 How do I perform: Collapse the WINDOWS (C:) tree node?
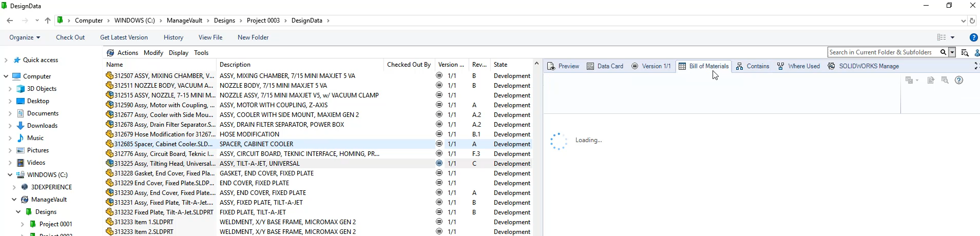tap(10, 175)
